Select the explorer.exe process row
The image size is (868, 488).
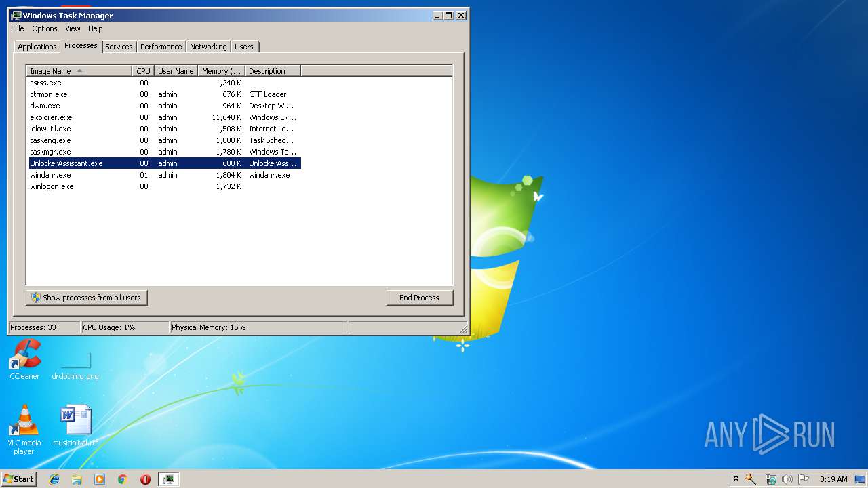click(x=163, y=117)
